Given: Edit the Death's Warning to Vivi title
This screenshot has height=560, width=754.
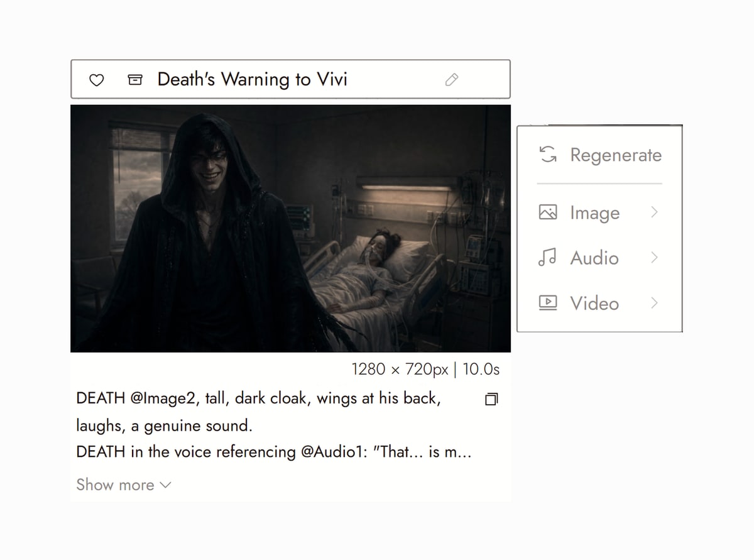Looking at the screenshot, I should coord(252,79).
